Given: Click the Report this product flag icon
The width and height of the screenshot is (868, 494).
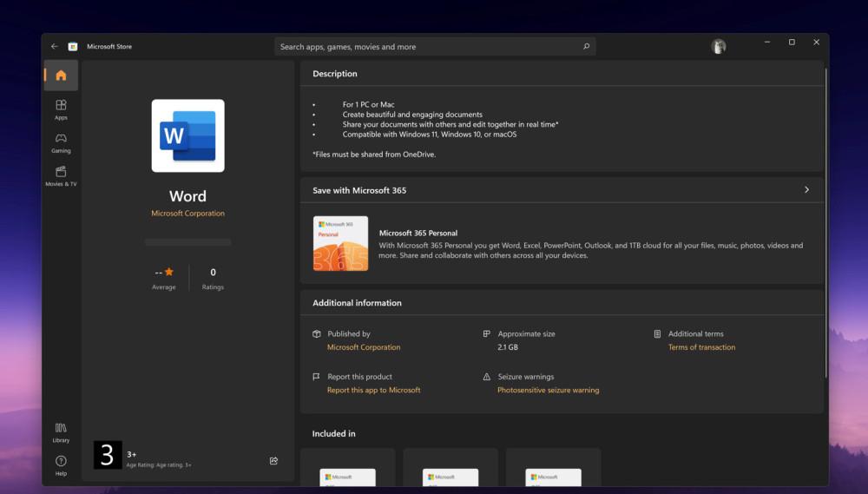Looking at the screenshot, I should [316, 377].
